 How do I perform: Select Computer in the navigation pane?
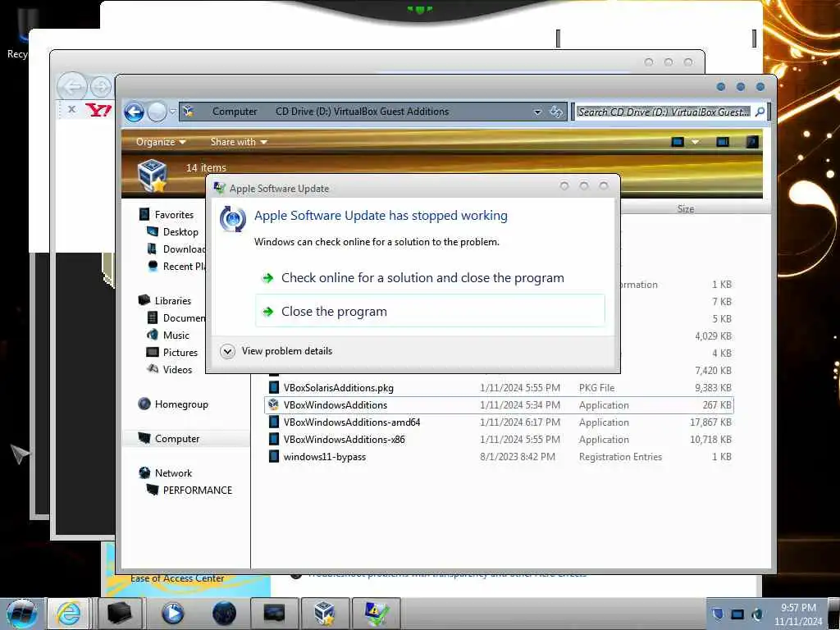pos(177,439)
